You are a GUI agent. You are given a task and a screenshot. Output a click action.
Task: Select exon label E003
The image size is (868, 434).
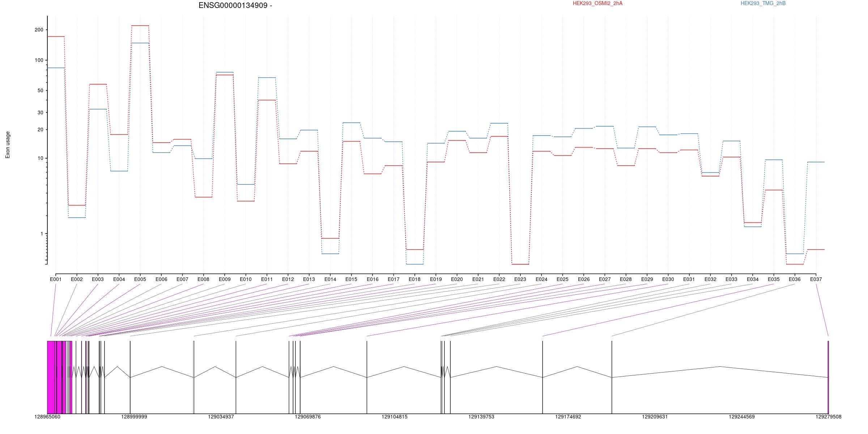98,279
